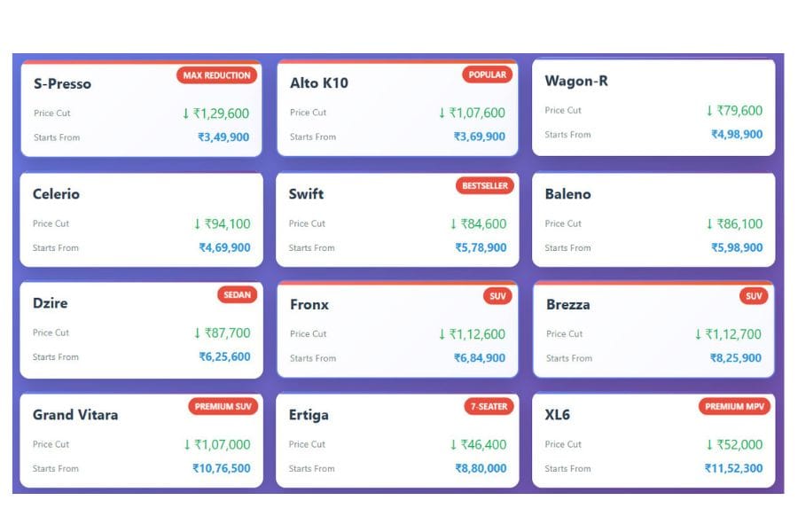The image size is (798, 532).
Task: Click Alto K10 price cut ₹1,07,600
Action: click(472, 113)
